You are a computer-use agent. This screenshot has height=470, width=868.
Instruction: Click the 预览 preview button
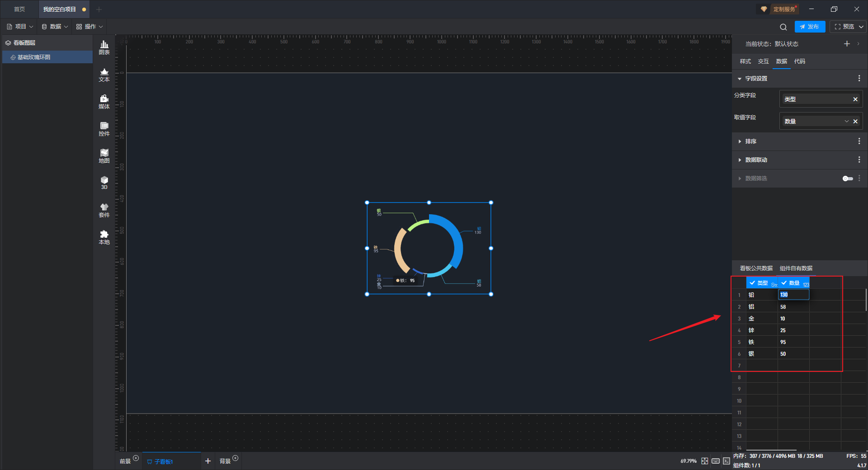[844, 27]
